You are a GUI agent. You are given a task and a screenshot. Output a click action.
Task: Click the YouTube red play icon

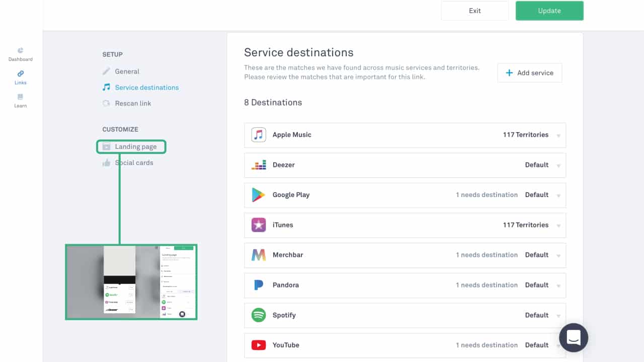[x=259, y=345]
